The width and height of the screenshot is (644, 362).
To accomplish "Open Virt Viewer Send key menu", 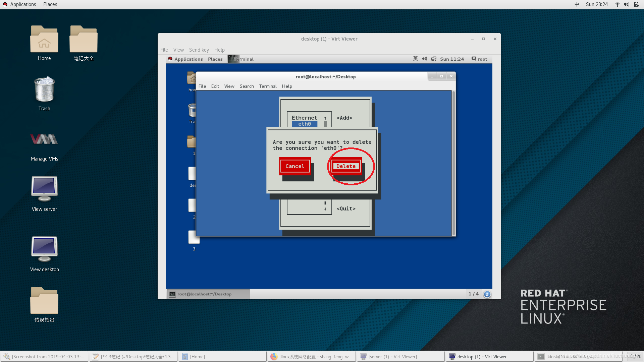I will (199, 50).
